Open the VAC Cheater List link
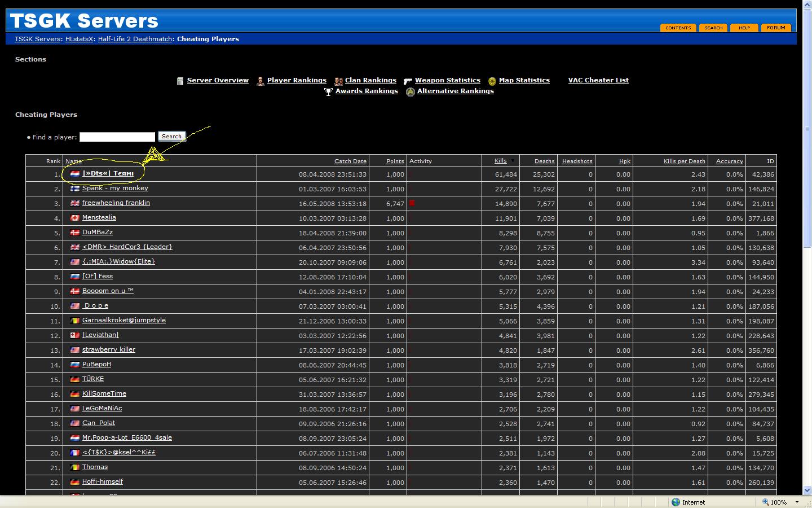The height and width of the screenshot is (508, 812). 598,80
